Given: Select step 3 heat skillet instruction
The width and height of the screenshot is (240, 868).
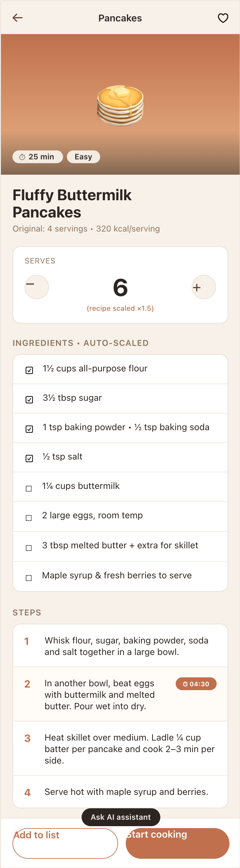Looking at the screenshot, I should tap(120, 748).
